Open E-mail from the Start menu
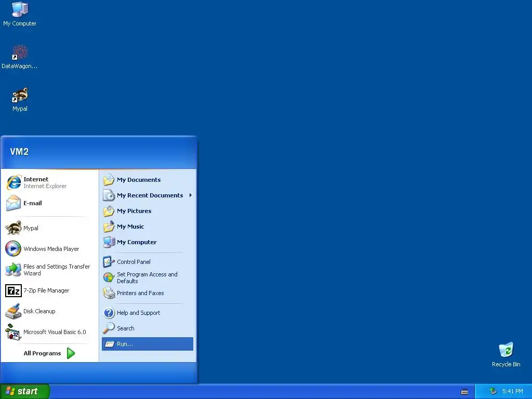 point(49,203)
